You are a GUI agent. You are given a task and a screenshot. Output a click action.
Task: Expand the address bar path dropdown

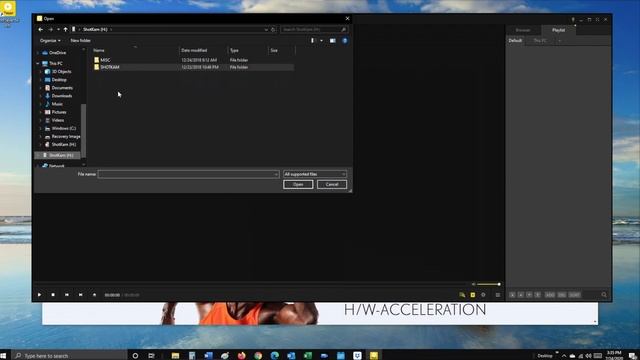(x=266, y=29)
